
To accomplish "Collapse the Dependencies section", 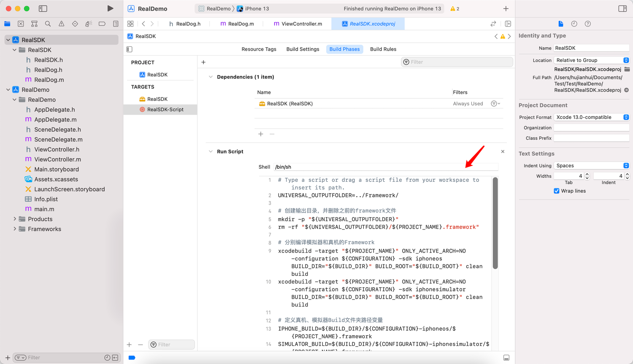I will click(x=211, y=77).
